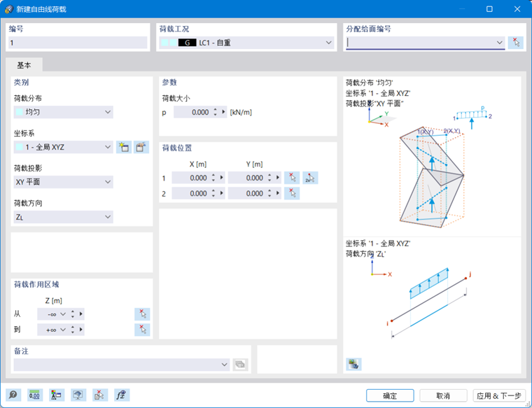This screenshot has width=532, height=408.
Task: Open the arrow menu for point 2 X value
Action: (222, 193)
